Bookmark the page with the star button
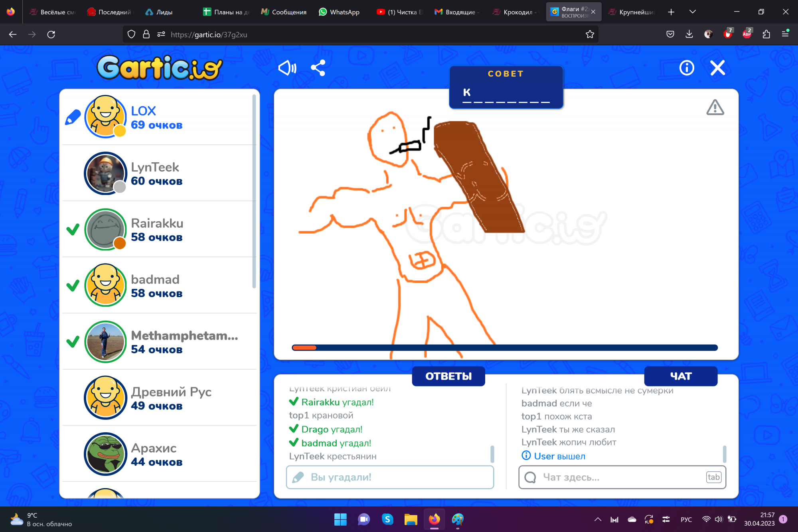Image resolution: width=798 pixels, height=532 pixels. click(590, 34)
